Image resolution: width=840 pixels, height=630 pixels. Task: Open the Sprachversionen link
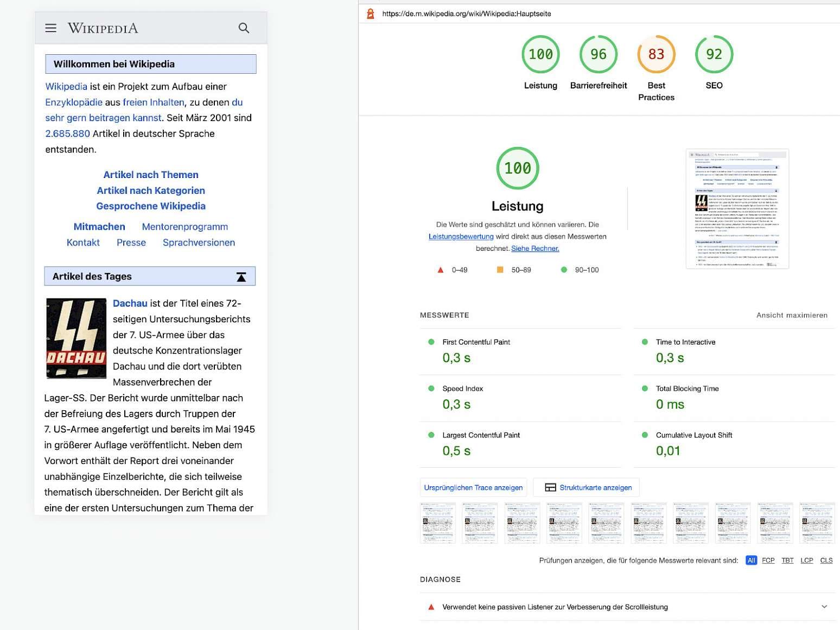[199, 243]
